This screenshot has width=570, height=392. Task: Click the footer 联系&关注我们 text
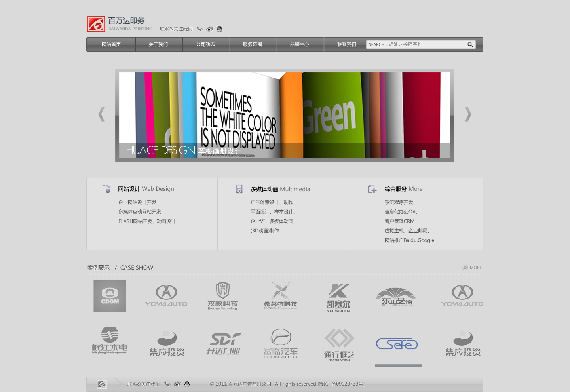click(x=144, y=384)
